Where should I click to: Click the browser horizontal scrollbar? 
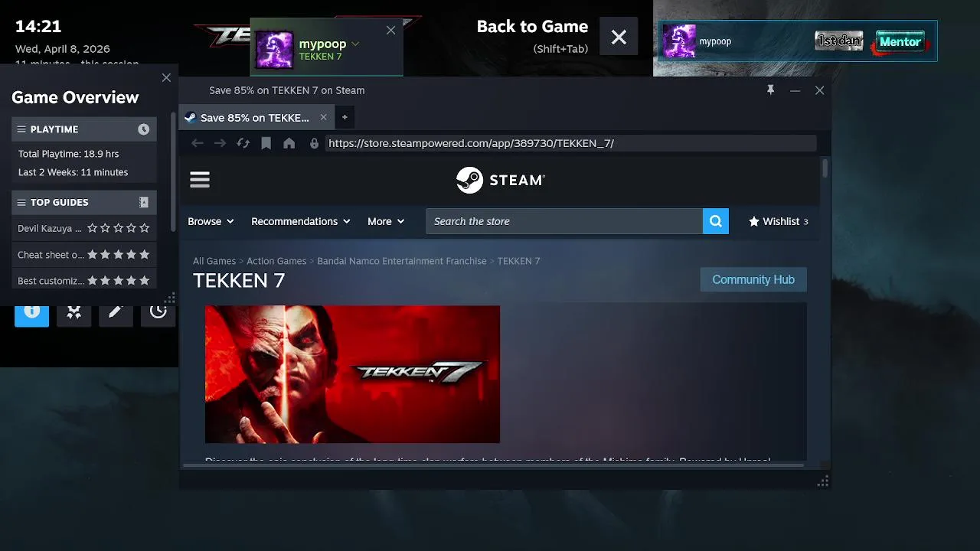(x=492, y=465)
